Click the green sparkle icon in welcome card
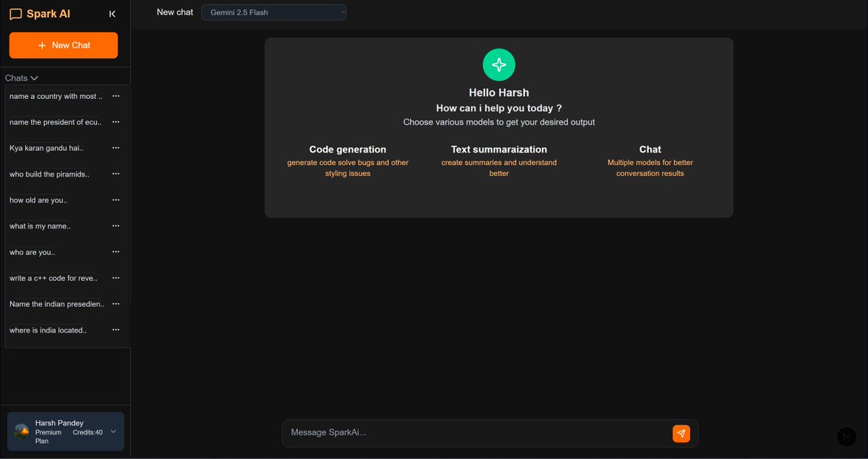 [499, 65]
